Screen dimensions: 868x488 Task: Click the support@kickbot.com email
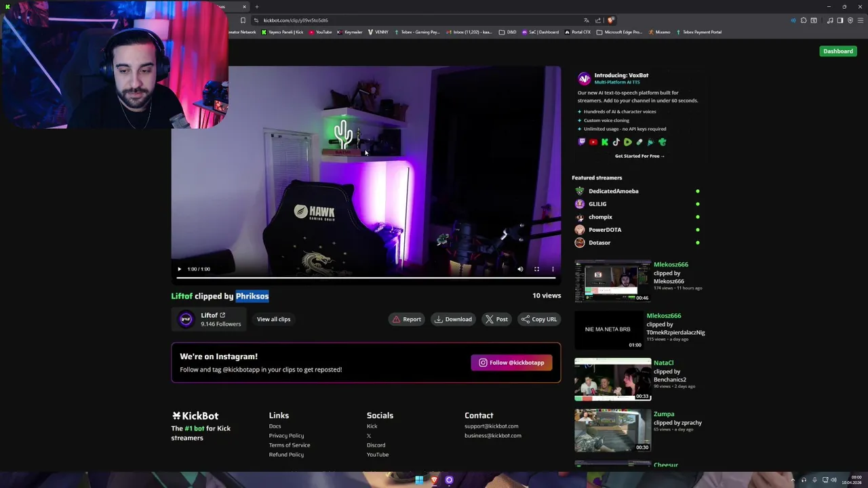click(491, 426)
